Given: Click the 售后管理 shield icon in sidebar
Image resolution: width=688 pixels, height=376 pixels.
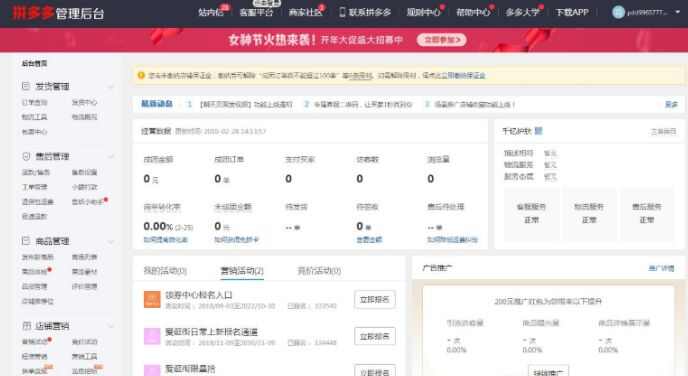Looking at the screenshot, I should tap(26, 156).
